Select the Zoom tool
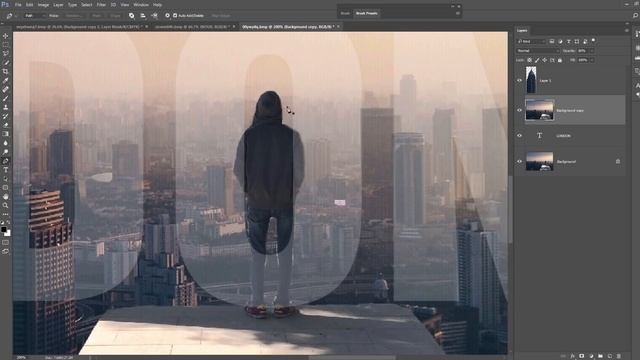640x360 pixels. coord(5,205)
